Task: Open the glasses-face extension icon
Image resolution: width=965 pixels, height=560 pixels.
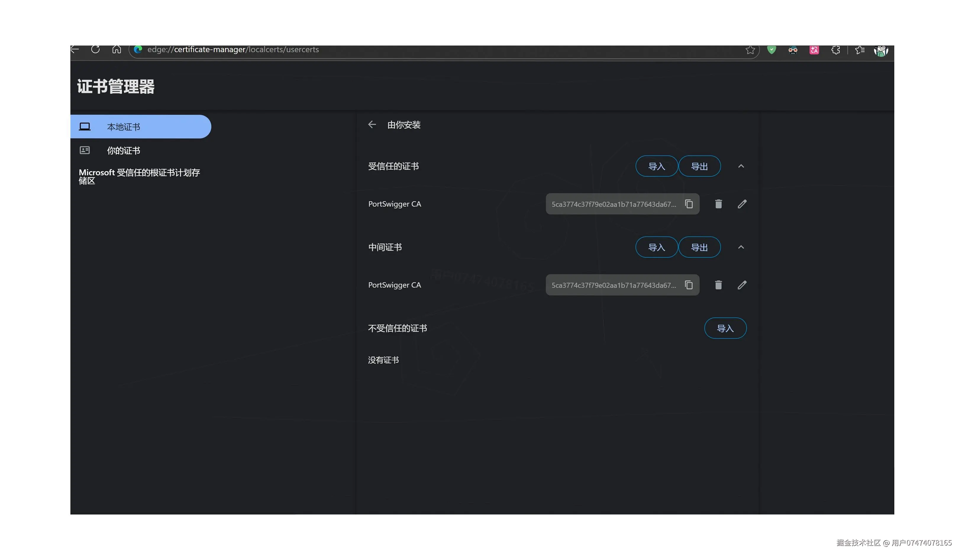Action: point(793,50)
